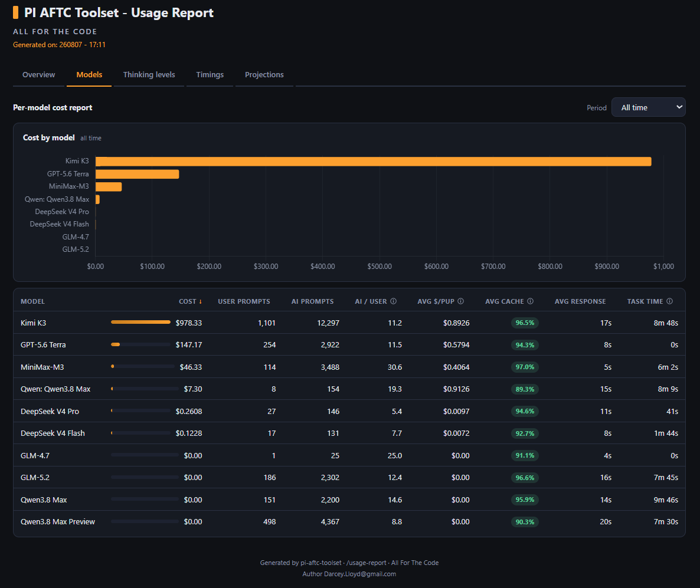Viewport: 700px width, 588px height.
Task: Select the Kimi K3 table row name
Action: point(34,323)
